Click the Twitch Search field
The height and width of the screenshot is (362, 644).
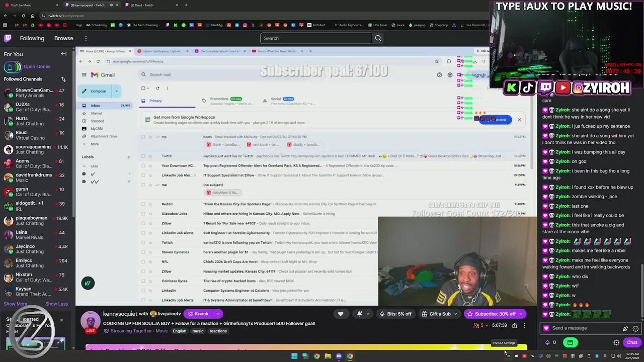pyautogui.click(x=316, y=38)
